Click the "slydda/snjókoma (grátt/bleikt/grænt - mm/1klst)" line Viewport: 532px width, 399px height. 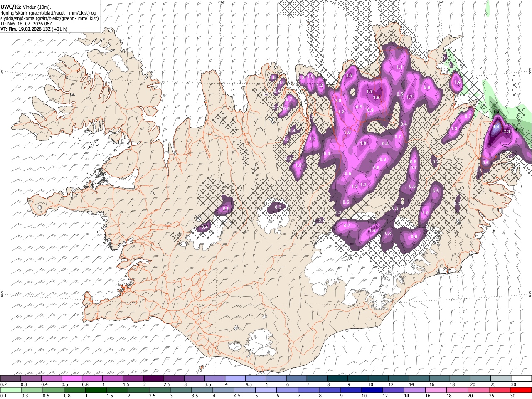49,18
